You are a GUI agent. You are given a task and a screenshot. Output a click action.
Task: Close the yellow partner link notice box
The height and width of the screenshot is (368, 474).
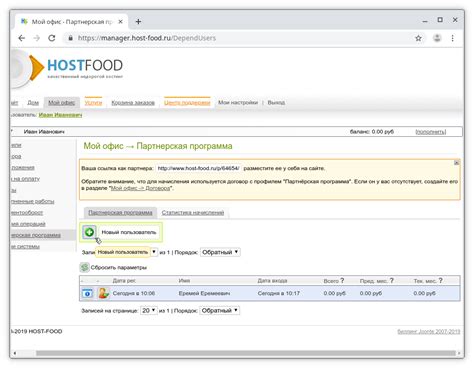click(x=456, y=163)
